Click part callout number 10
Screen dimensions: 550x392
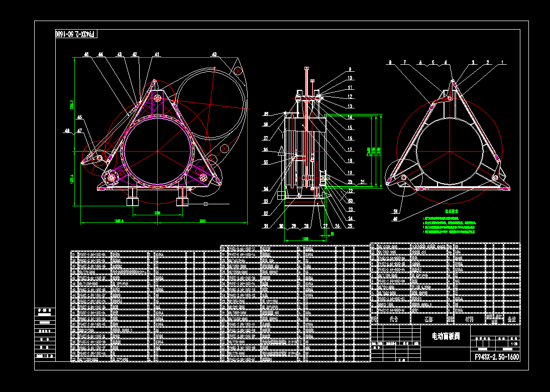tap(350, 78)
